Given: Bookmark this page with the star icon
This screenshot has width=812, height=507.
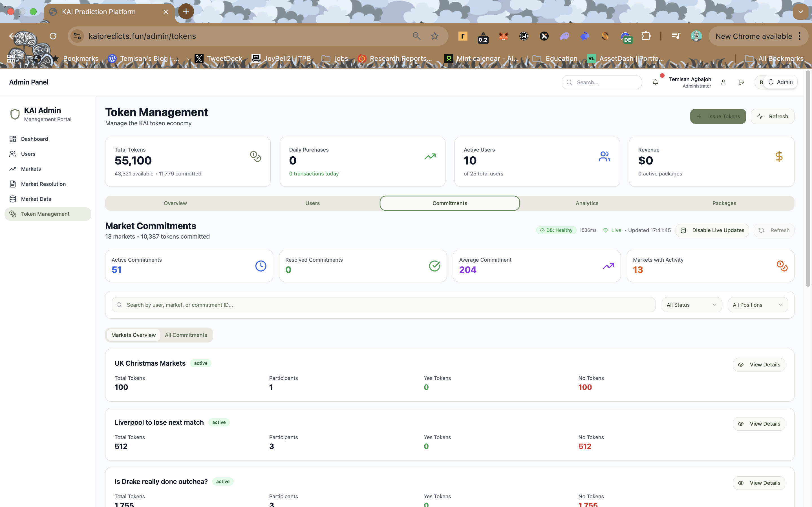Looking at the screenshot, I should coord(434,36).
